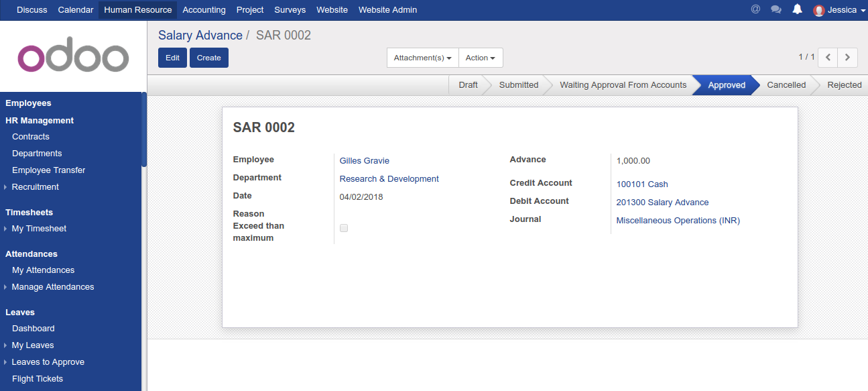Click the Salary Advance breadcrumb

click(200, 36)
